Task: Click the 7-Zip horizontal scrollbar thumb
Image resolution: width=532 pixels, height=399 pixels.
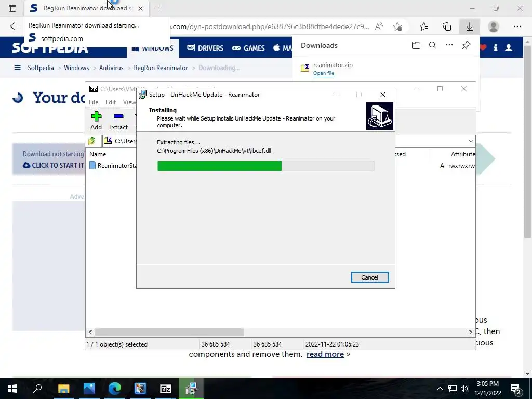Action: (x=169, y=332)
